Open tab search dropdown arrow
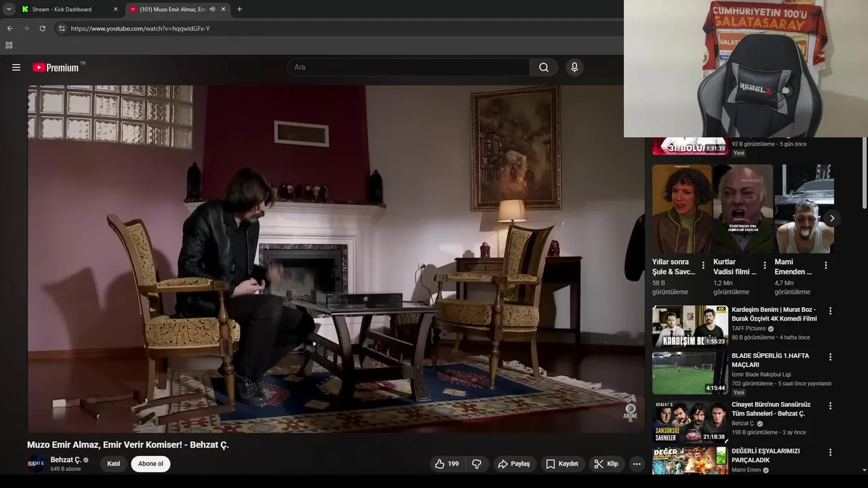 (x=9, y=9)
